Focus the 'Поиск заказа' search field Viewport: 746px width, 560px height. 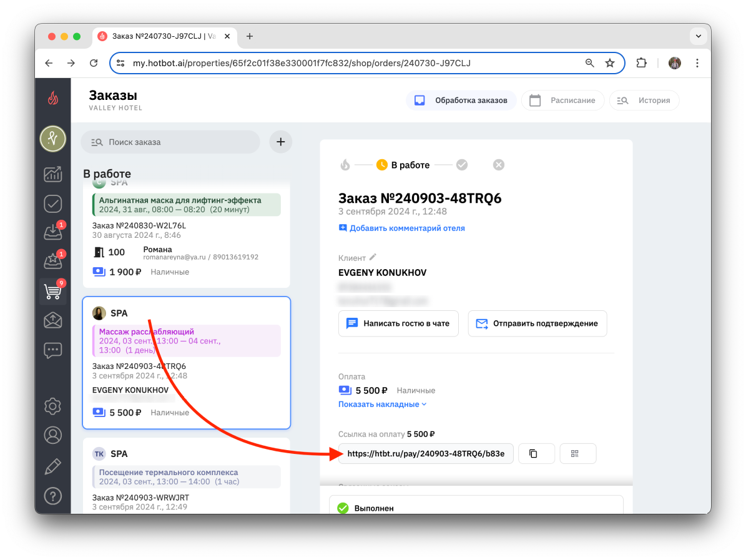pyautogui.click(x=170, y=142)
